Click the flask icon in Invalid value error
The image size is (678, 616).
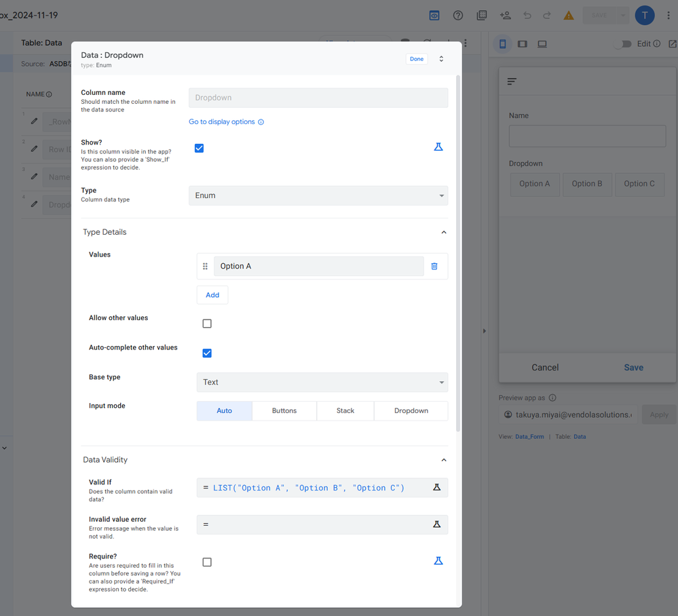436,524
